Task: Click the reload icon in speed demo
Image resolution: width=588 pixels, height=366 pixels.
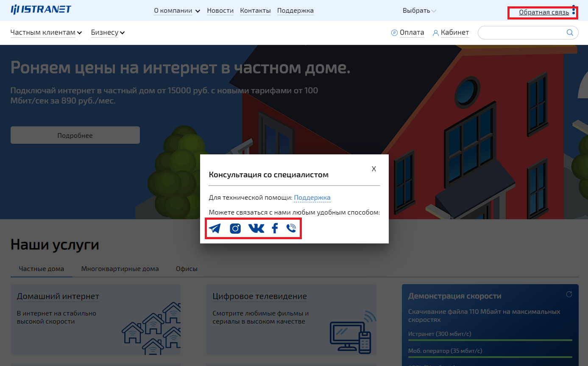Action: coord(569,294)
